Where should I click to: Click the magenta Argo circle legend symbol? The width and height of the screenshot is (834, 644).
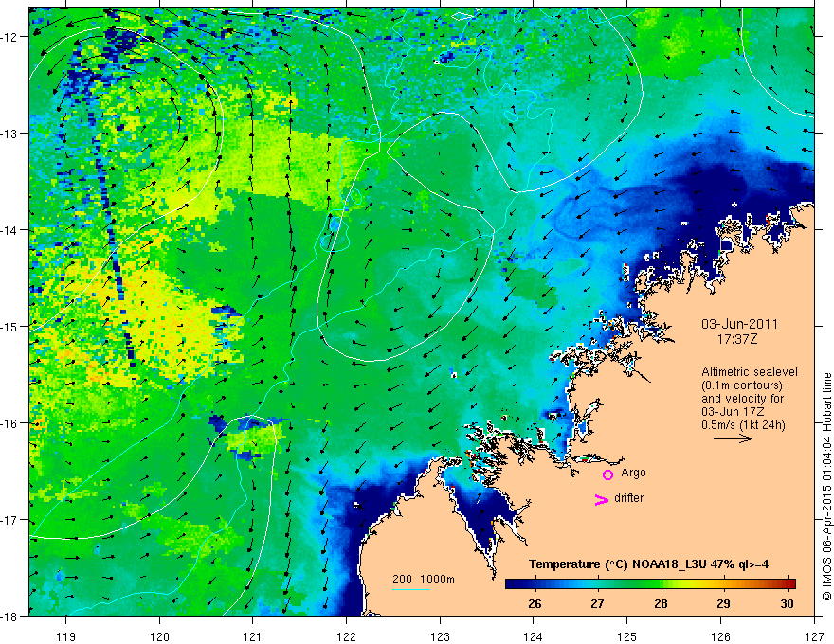point(607,474)
